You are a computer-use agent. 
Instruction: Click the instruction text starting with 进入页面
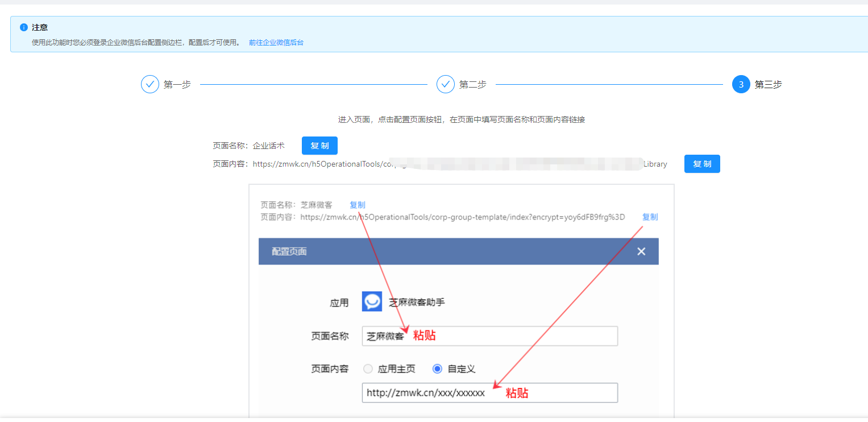click(462, 119)
